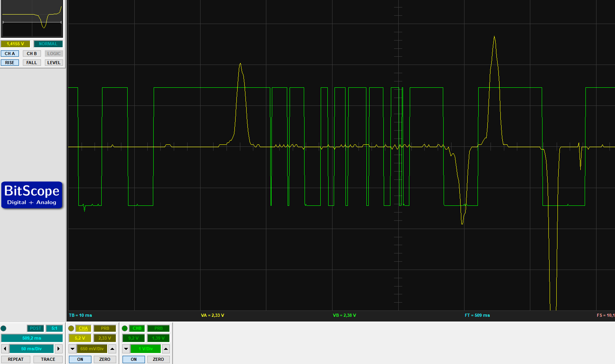This screenshot has height=364, width=615.
Task: Open down arrow next to 650 mV/Div
Action: (x=72, y=349)
